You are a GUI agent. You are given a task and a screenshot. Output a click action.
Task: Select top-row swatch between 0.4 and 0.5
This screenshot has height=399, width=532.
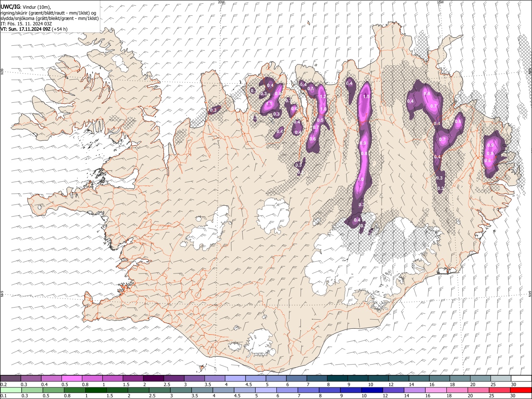coord(51,379)
